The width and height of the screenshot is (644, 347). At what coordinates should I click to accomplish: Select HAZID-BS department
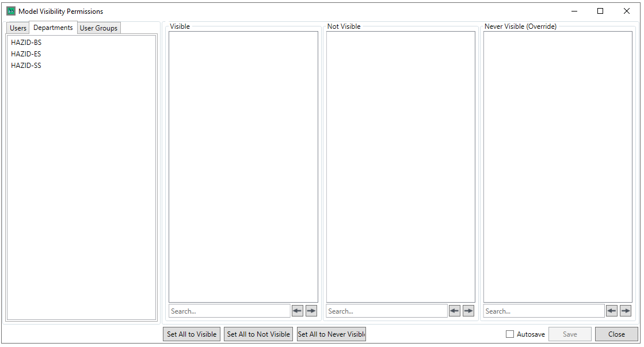click(26, 43)
